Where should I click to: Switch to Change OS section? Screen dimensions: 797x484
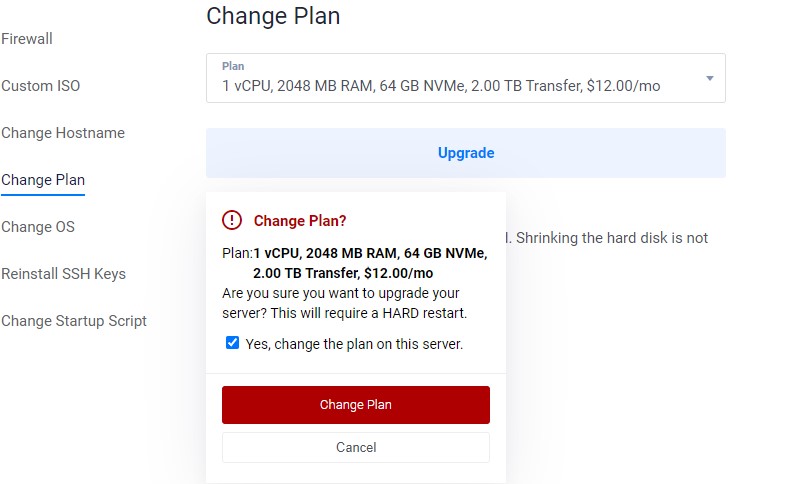[x=38, y=227]
